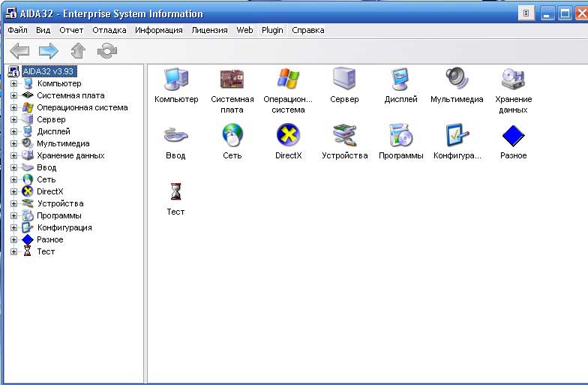Select Сервер in the left tree
The height and width of the screenshot is (385, 588).
click(x=51, y=120)
